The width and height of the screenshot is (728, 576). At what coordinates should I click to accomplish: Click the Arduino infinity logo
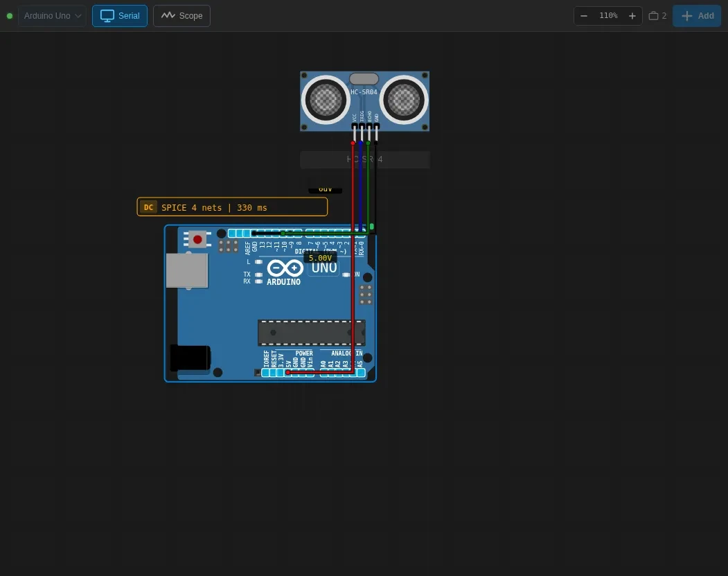[285, 268]
